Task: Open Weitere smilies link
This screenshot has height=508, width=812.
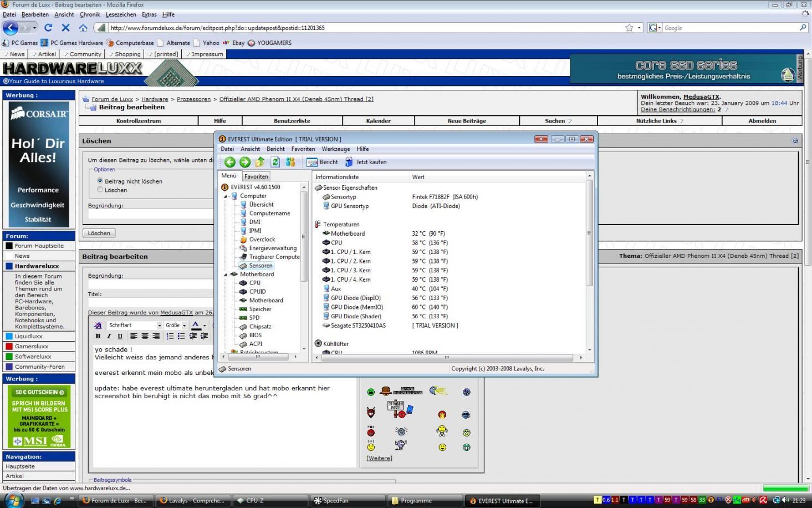Action: [379, 458]
